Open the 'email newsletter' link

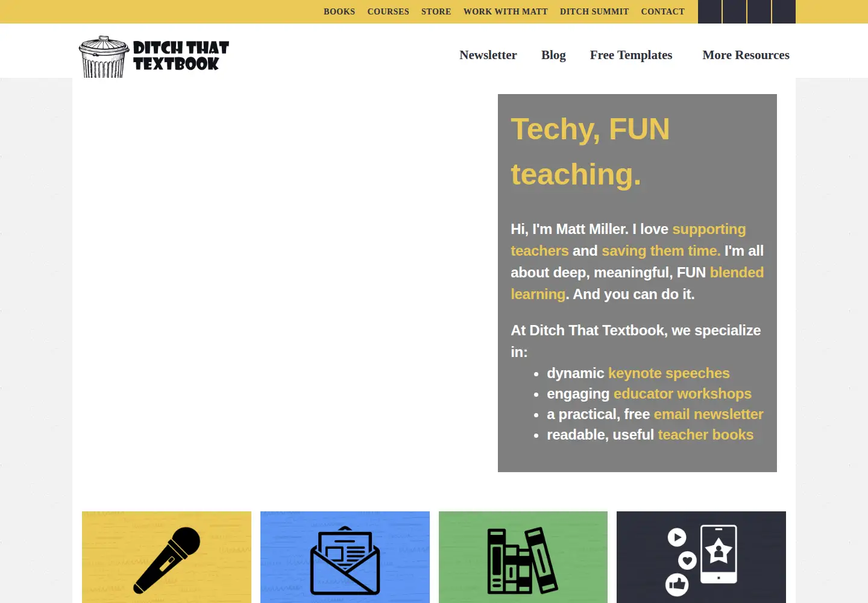pos(709,414)
